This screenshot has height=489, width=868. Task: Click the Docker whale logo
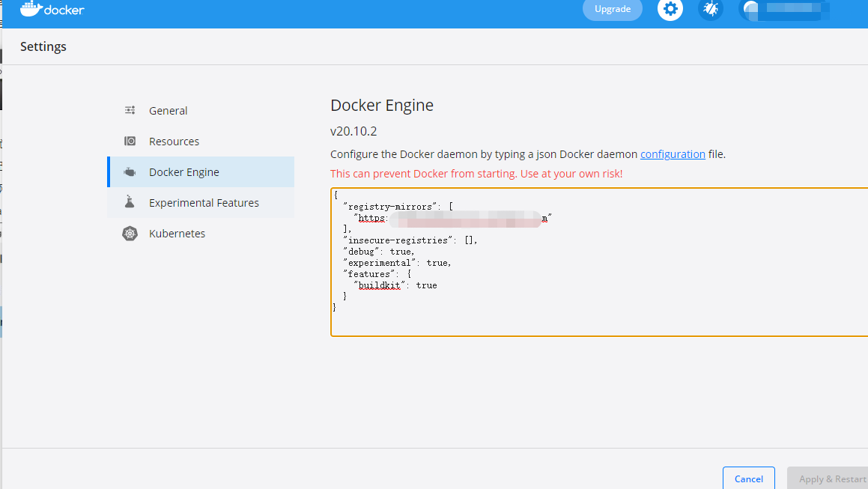[x=52, y=8]
